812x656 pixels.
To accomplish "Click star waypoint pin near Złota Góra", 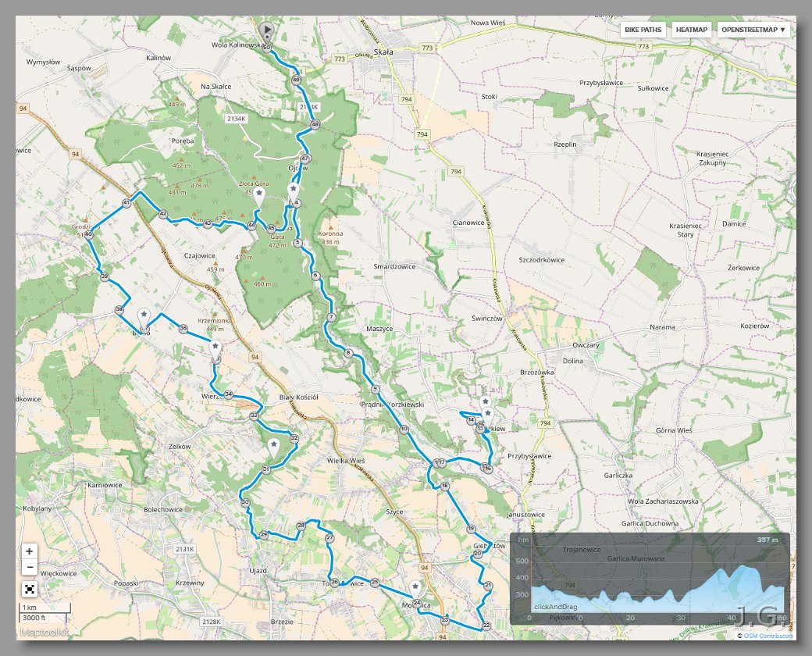I will point(258,194).
